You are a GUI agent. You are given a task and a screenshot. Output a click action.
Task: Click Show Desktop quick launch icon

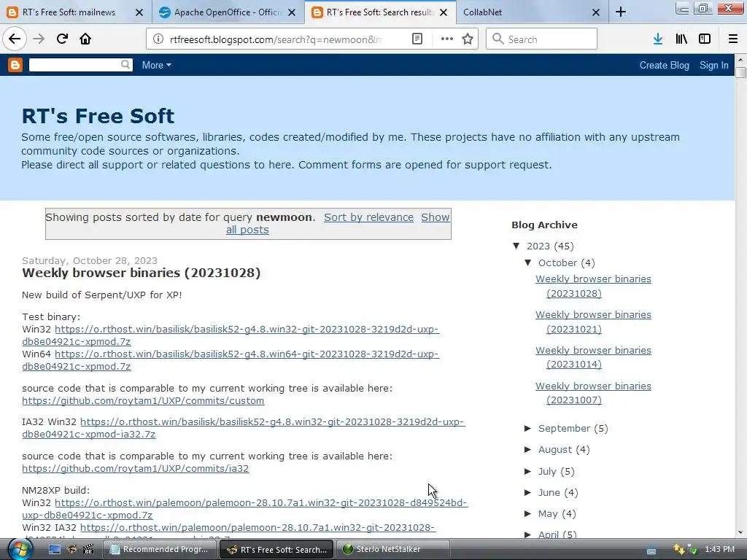point(55,549)
